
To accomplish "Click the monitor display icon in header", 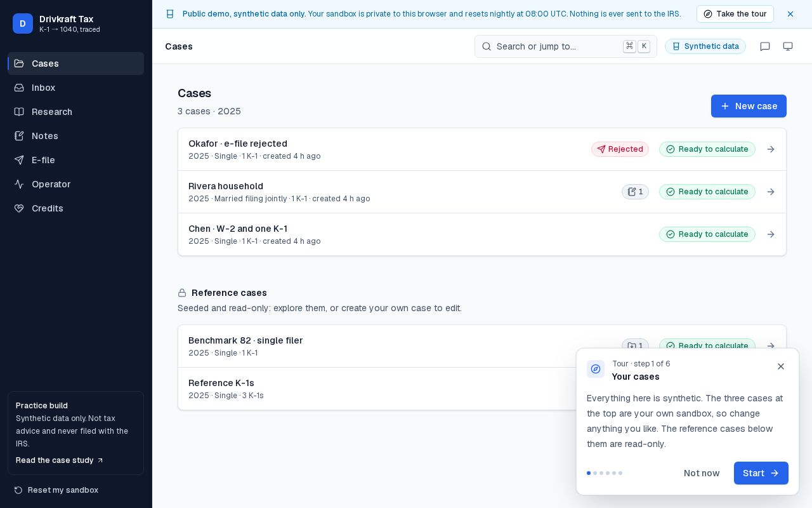I will (788, 46).
